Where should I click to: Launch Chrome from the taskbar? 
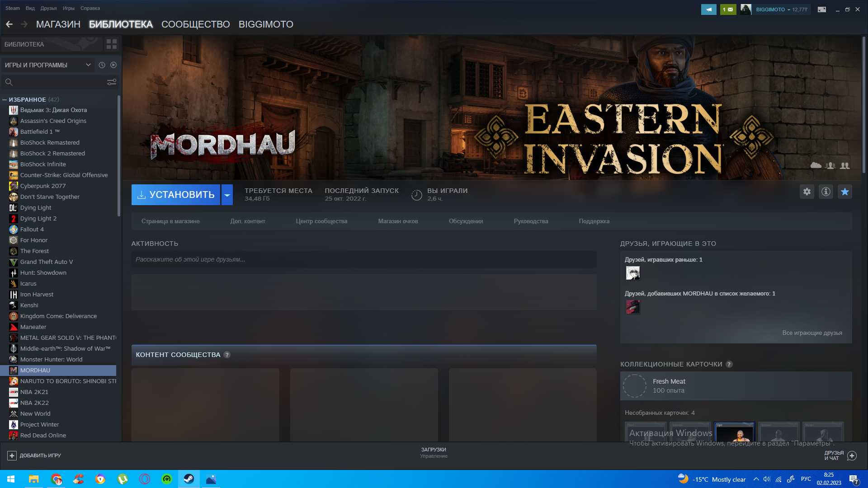pyautogui.click(x=56, y=479)
